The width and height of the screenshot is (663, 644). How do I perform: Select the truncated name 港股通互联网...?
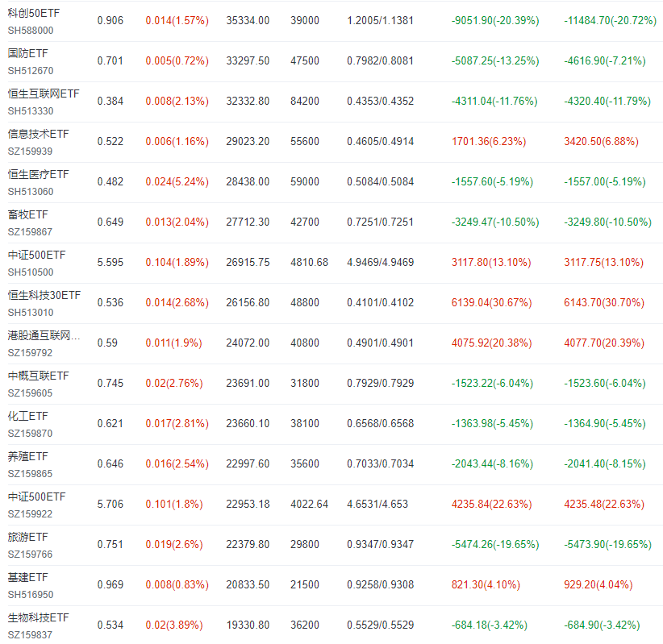point(44,335)
